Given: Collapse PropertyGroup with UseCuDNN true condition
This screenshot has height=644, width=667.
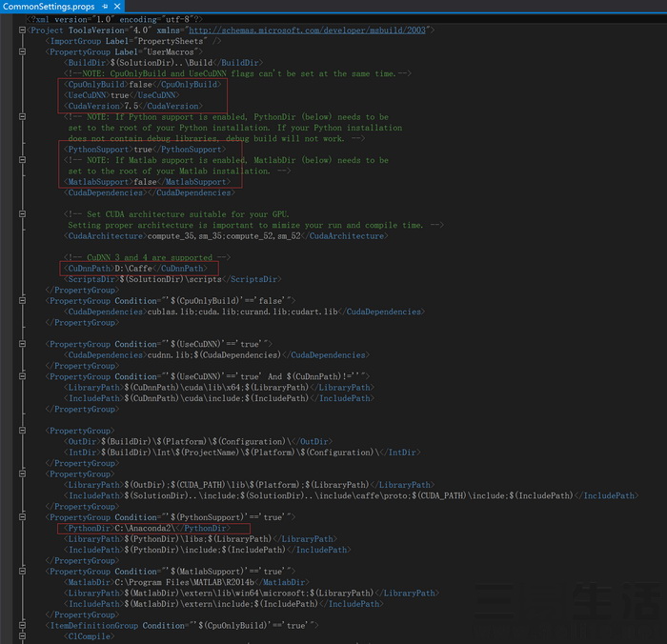Looking at the screenshot, I should click(22, 344).
